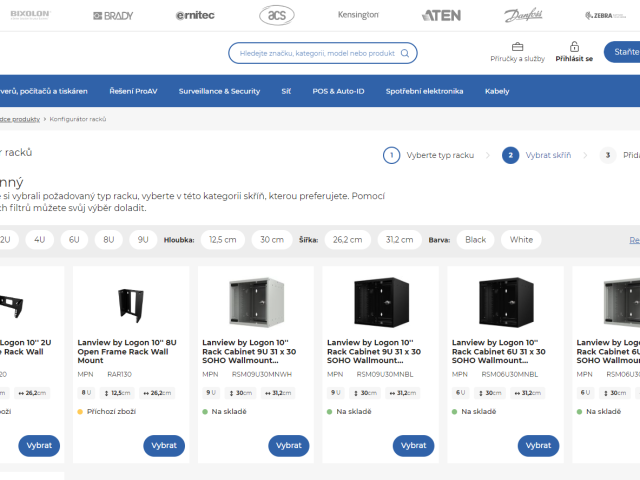Screen dimensions: 640x480
Task: Click MPN value RAR130
Action: tap(119, 374)
